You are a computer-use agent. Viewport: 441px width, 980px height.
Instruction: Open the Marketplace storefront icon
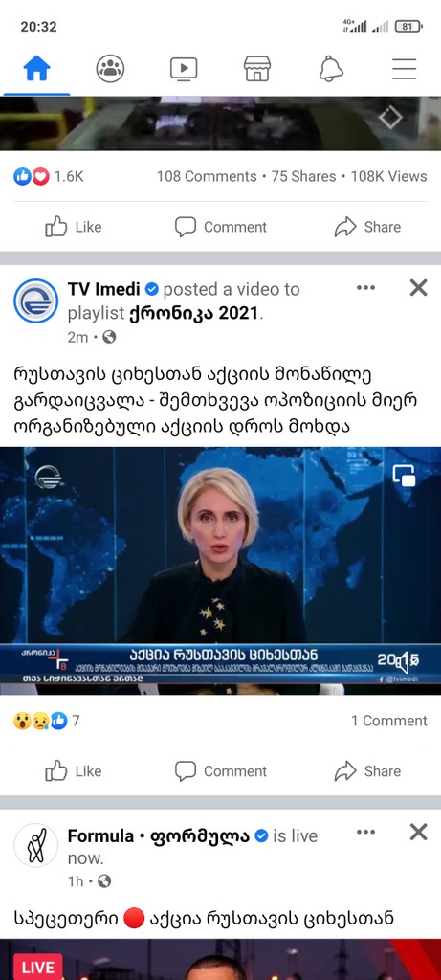pos(257,68)
